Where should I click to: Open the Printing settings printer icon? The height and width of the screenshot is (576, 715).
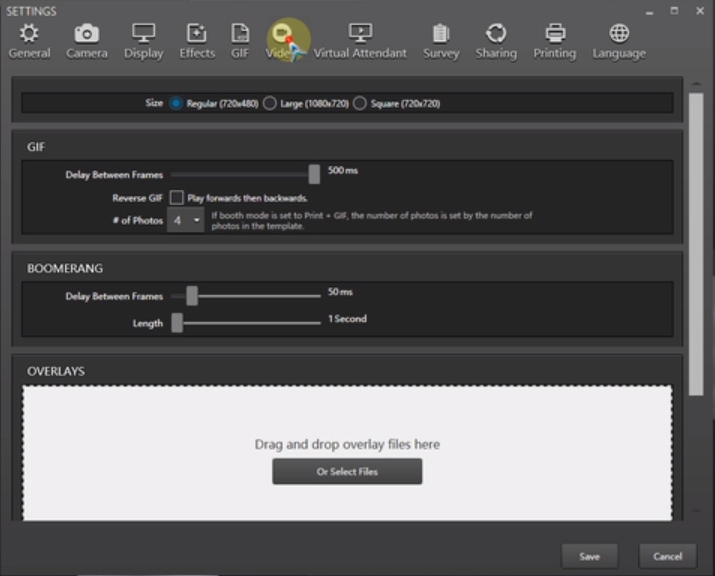pos(554,34)
